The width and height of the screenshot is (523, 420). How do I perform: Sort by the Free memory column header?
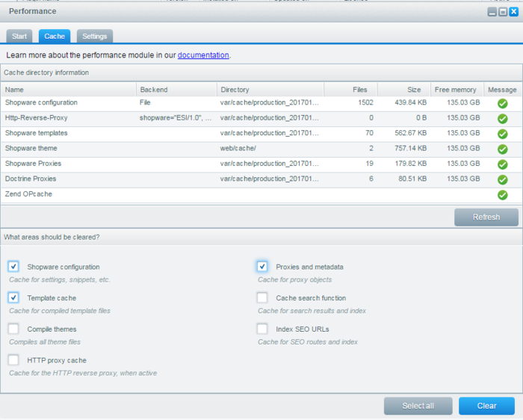[457, 90]
